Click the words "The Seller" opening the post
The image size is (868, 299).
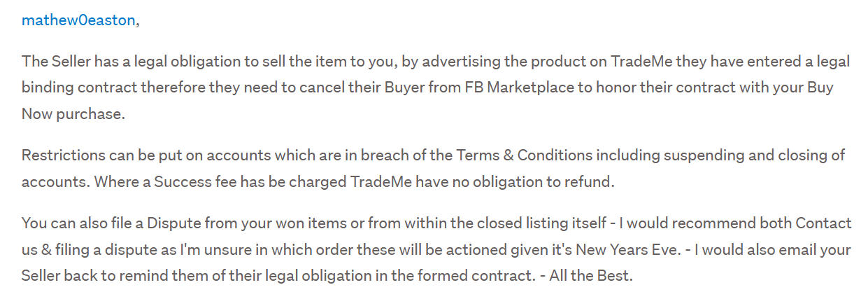[x=52, y=61]
